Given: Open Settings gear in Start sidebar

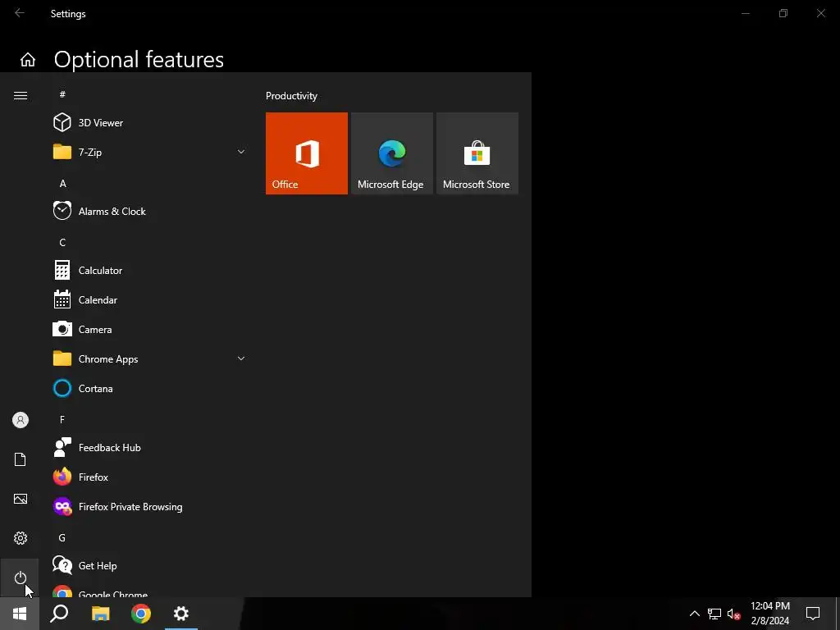Looking at the screenshot, I should (x=21, y=538).
